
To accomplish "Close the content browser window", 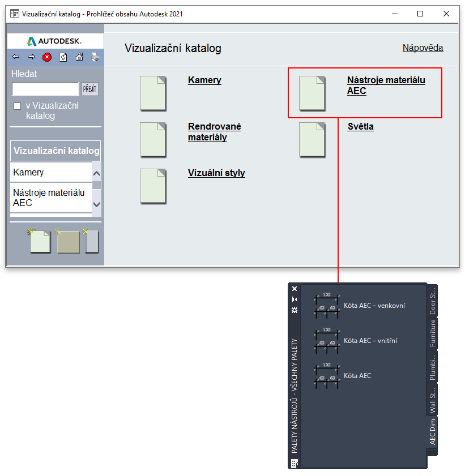I will 446,14.
